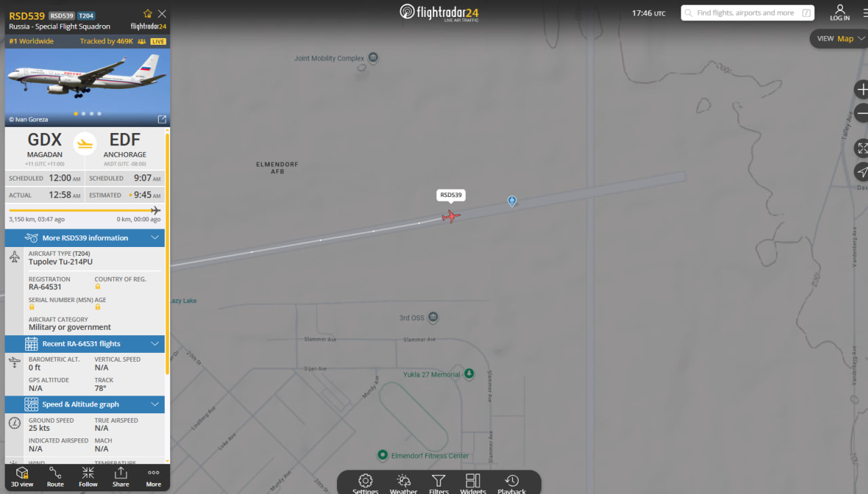Open the Weather layer options

coord(403,484)
